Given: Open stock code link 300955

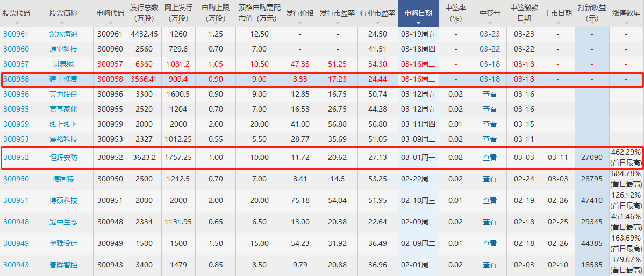Looking at the screenshot, I should [x=16, y=109].
